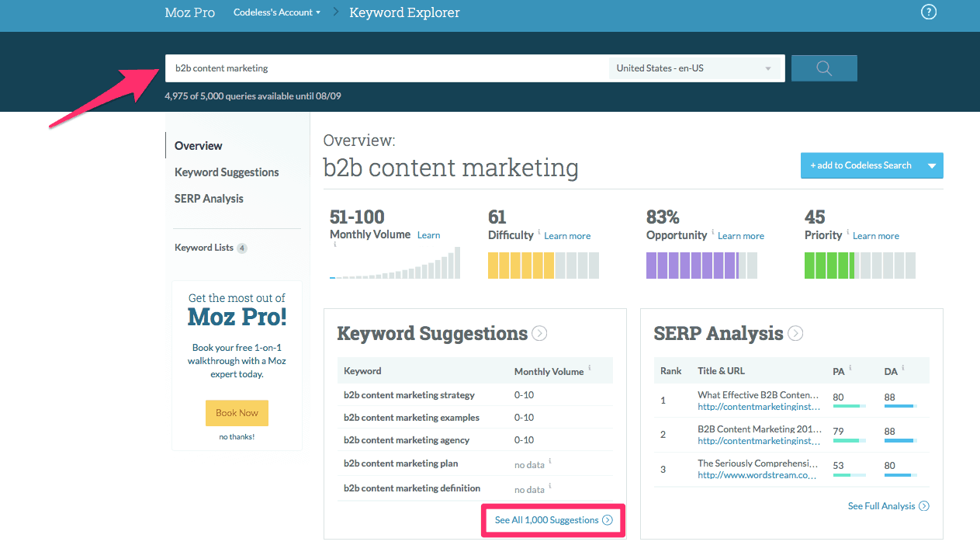This screenshot has height=545, width=980.
Task: Click the arrow icon beside Keyword Suggestions heading
Action: [x=539, y=333]
